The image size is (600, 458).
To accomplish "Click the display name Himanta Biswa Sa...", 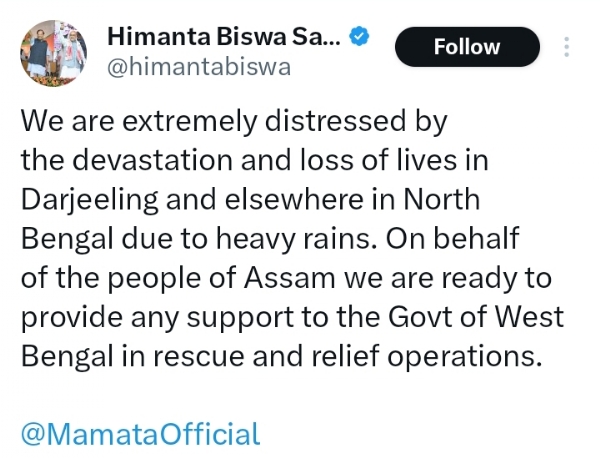I will click(x=224, y=38).
